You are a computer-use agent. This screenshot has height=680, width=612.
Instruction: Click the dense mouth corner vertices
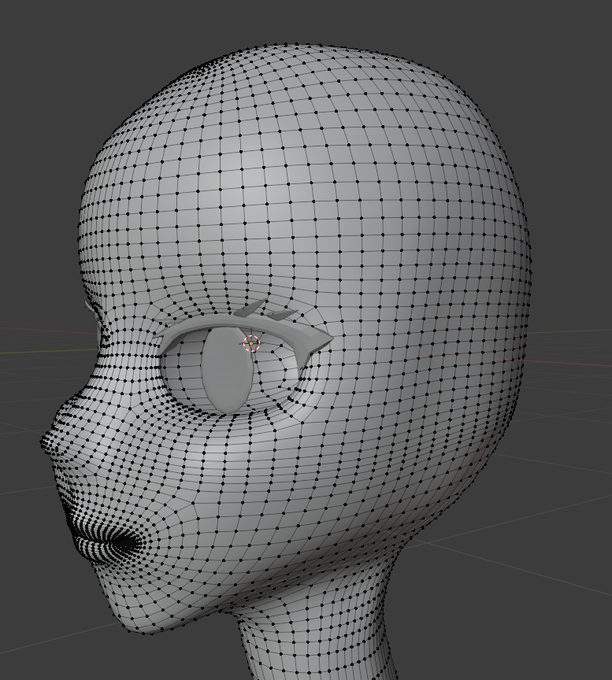(x=126, y=541)
